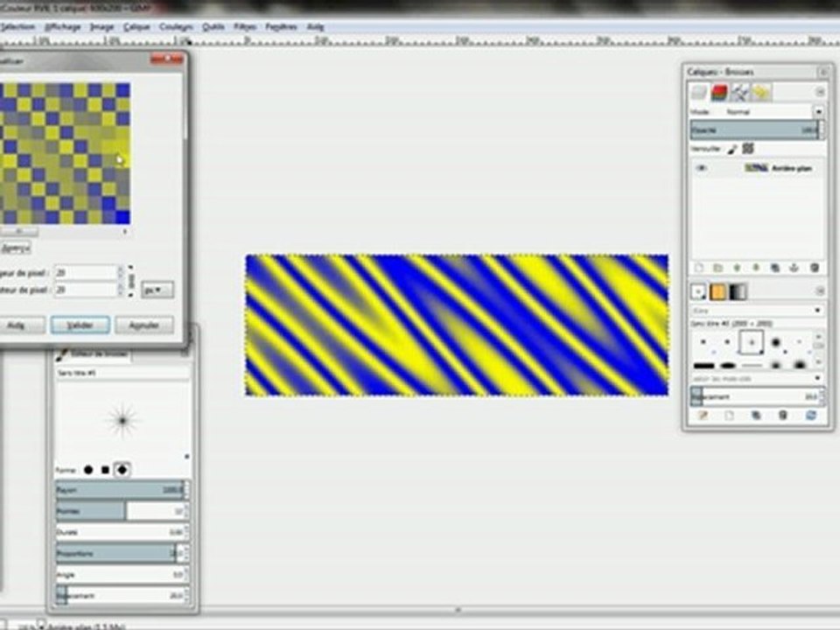
Task: Toggle the Aperçu preview checkbox
Action: [15, 248]
